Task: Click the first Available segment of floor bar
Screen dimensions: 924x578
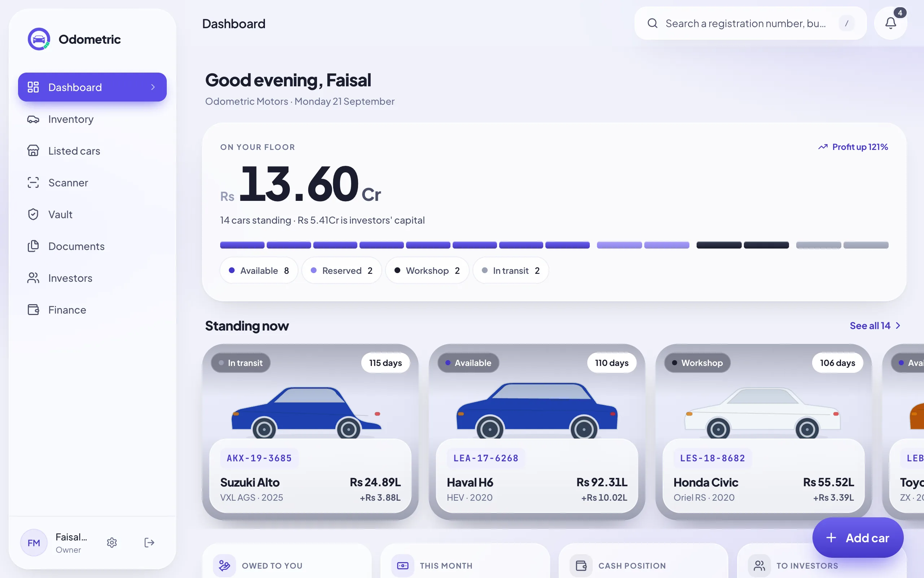Action: pos(242,245)
